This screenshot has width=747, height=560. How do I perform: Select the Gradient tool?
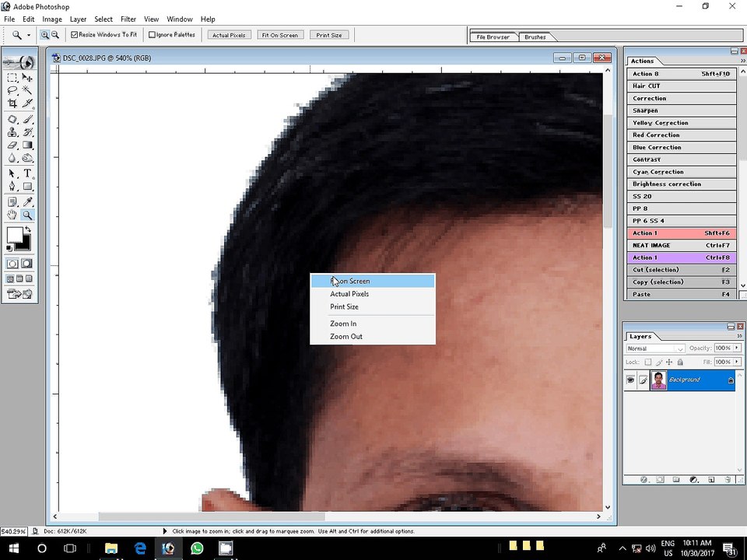click(x=27, y=145)
